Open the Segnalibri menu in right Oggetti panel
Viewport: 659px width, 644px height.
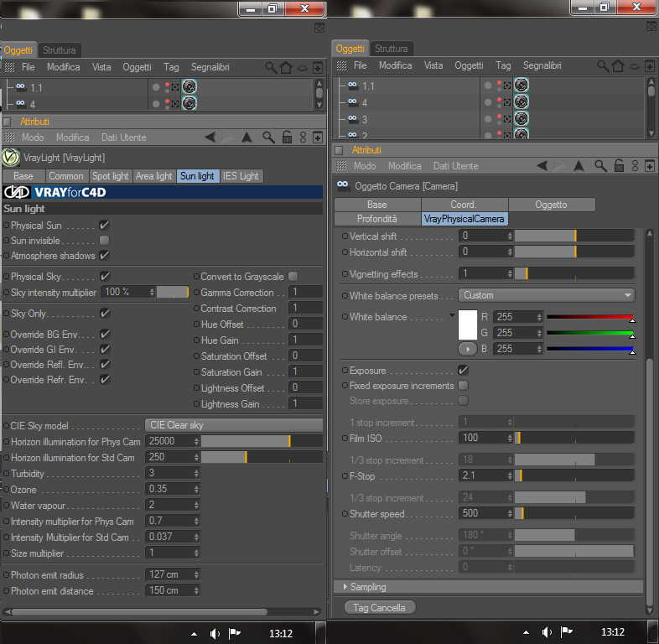point(542,65)
